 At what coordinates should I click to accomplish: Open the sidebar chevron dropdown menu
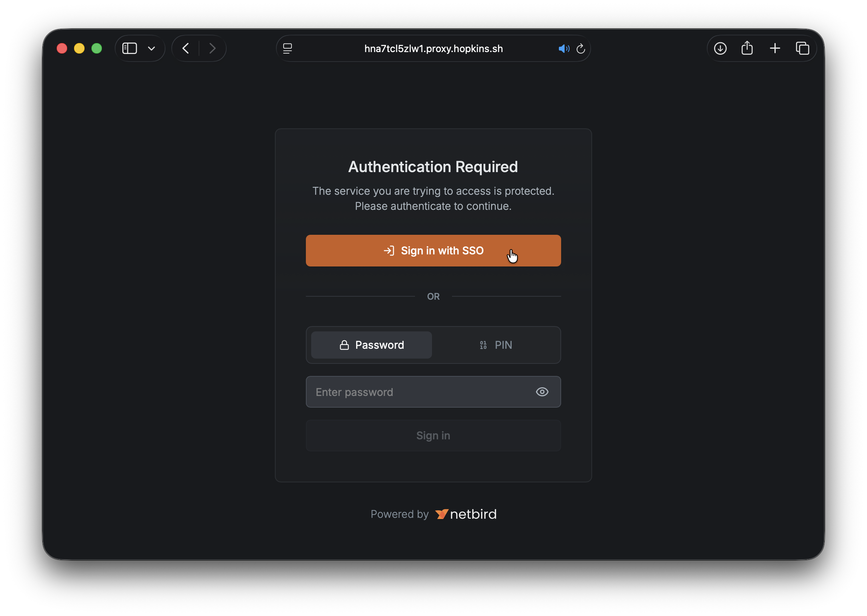click(151, 49)
